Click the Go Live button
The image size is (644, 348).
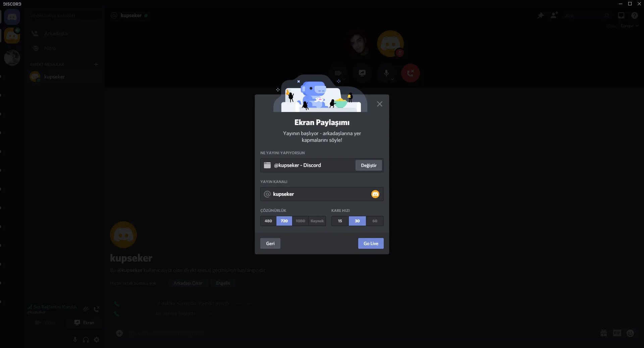[x=371, y=243]
